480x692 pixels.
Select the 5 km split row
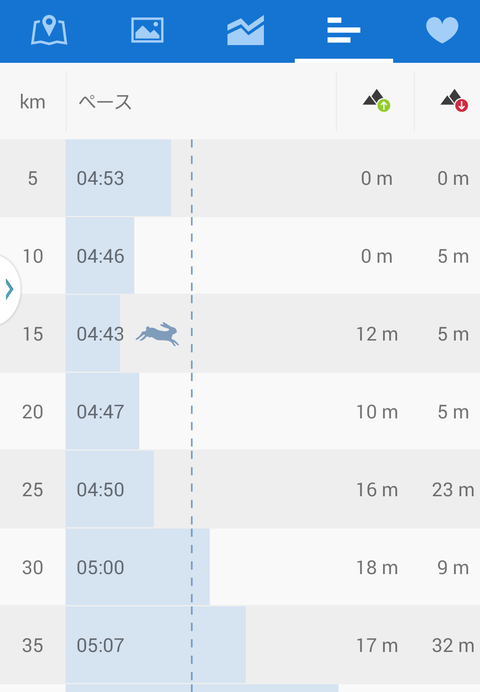point(240,178)
